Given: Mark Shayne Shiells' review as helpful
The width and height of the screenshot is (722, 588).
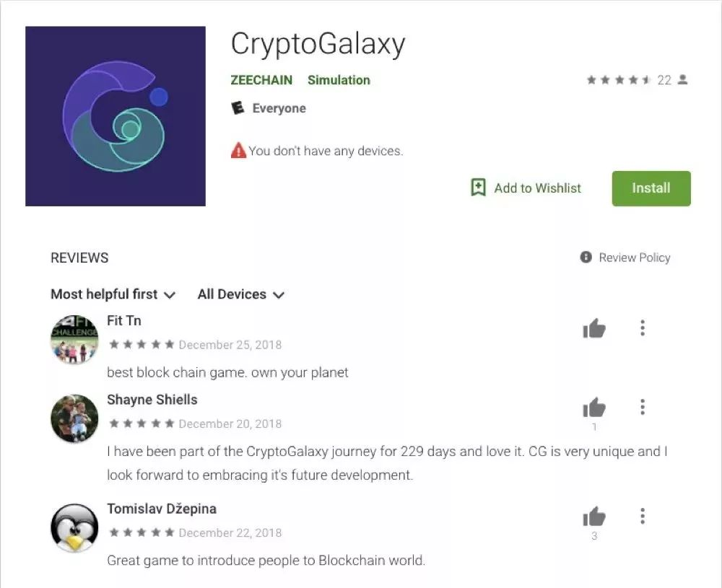Looking at the screenshot, I should tap(594, 407).
